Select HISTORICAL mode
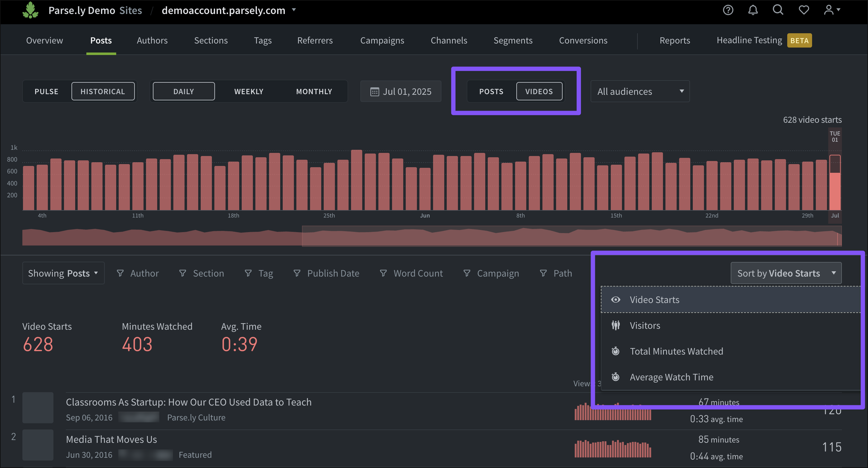Viewport: 868px width, 468px height. 103,91
